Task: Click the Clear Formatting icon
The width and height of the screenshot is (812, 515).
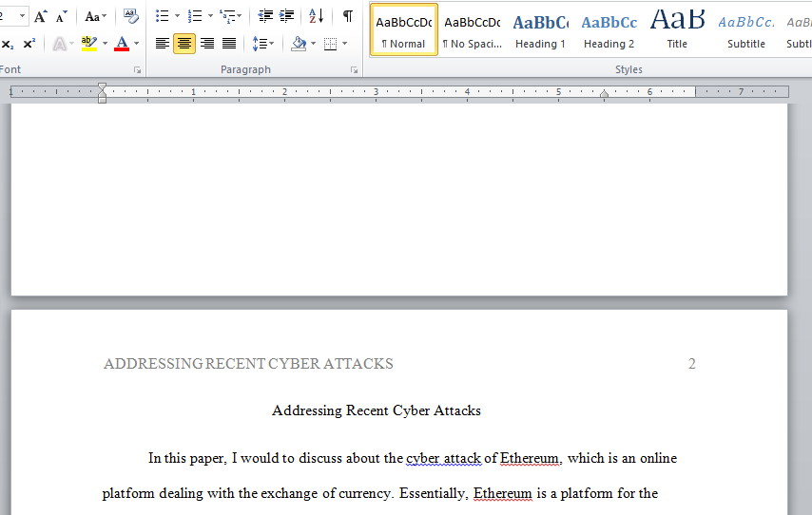Action: [x=131, y=16]
